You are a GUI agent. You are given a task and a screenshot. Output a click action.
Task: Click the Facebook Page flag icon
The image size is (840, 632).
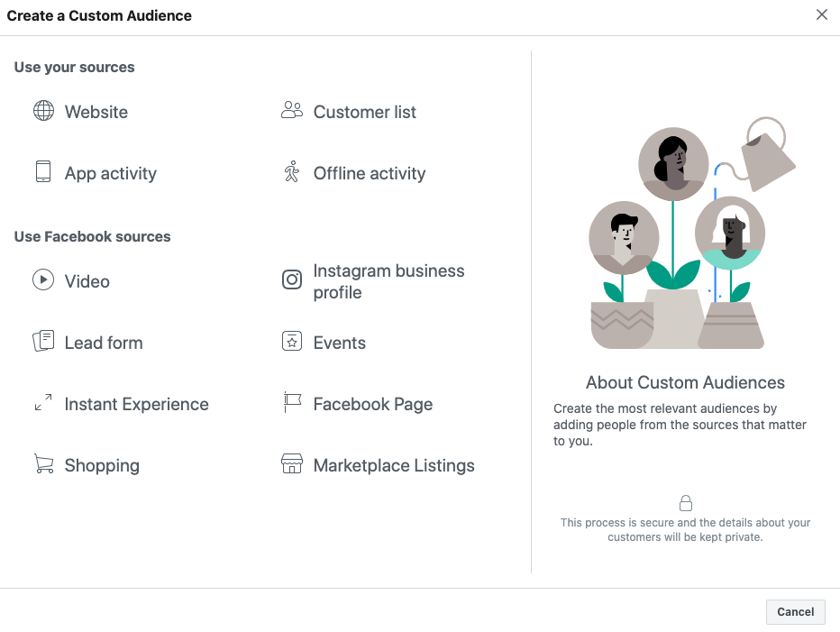290,403
